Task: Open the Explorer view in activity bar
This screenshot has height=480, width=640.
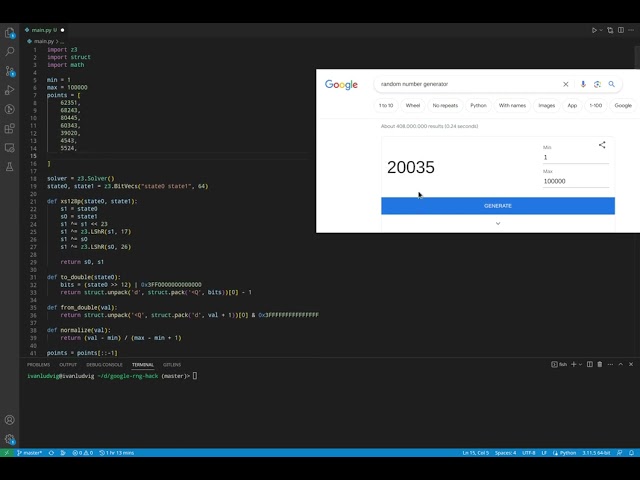Action: click(9, 33)
